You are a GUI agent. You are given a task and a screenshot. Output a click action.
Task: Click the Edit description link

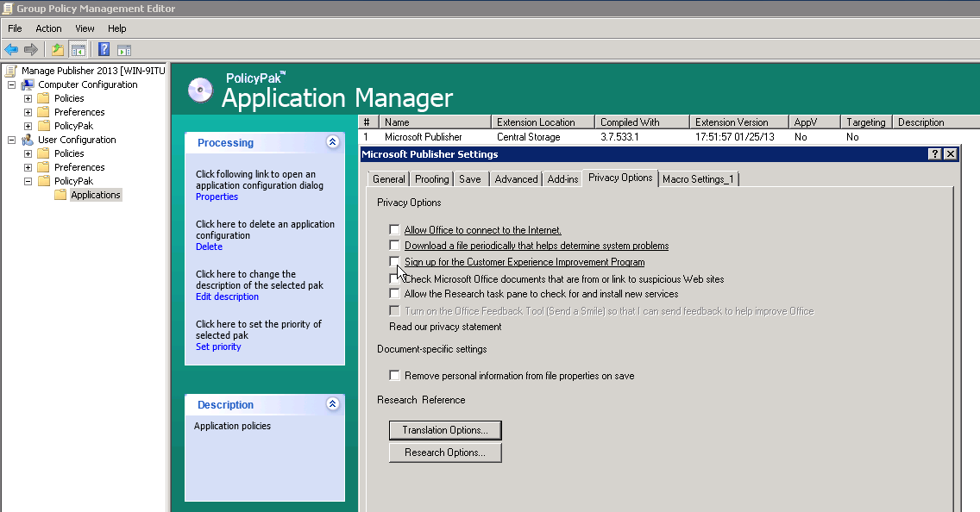click(227, 297)
